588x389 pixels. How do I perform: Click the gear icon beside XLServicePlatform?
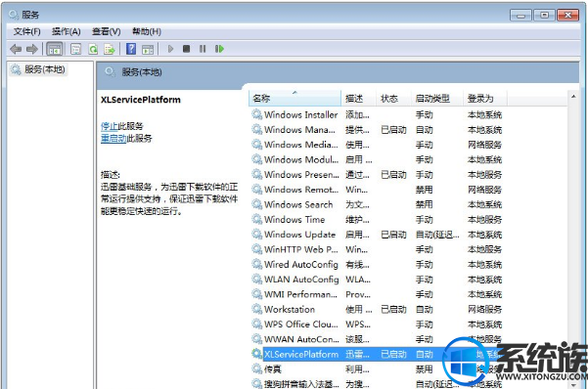click(257, 354)
